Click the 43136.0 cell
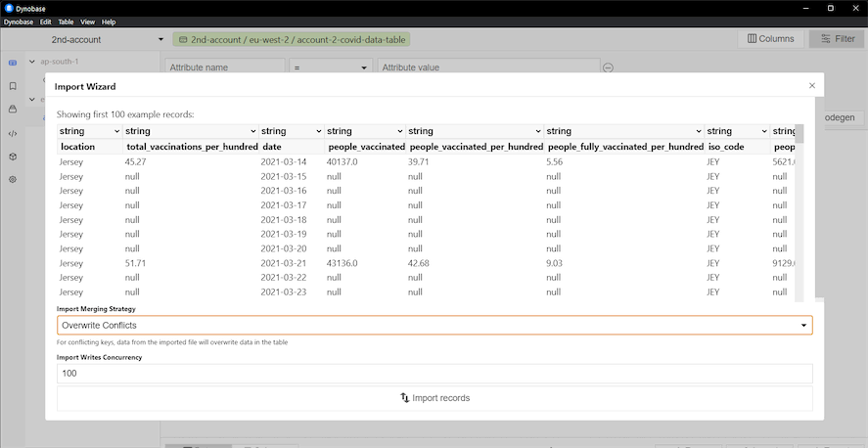The height and width of the screenshot is (448, 868). click(x=343, y=263)
